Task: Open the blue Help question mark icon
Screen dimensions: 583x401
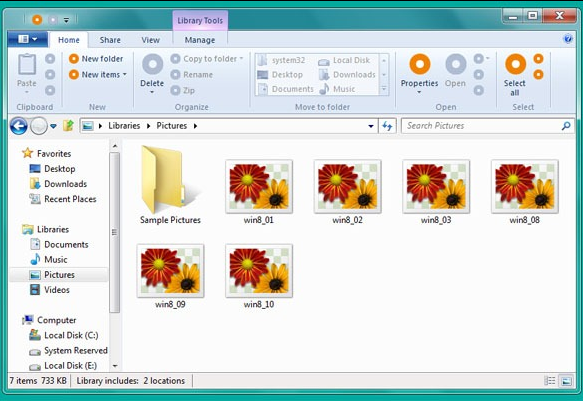Action: 568,39
